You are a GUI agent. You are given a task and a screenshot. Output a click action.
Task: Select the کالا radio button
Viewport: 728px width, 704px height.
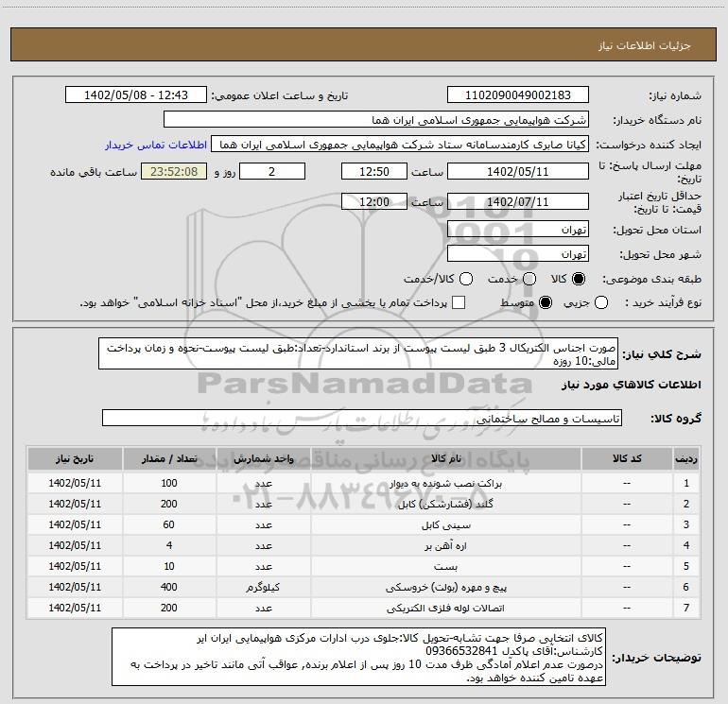click(x=579, y=279)
